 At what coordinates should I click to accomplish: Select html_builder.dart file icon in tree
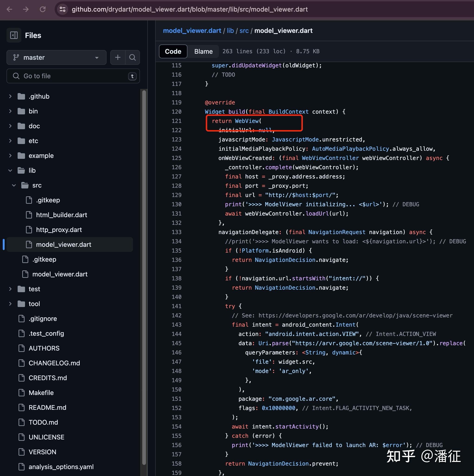click(x=29, y=215)
